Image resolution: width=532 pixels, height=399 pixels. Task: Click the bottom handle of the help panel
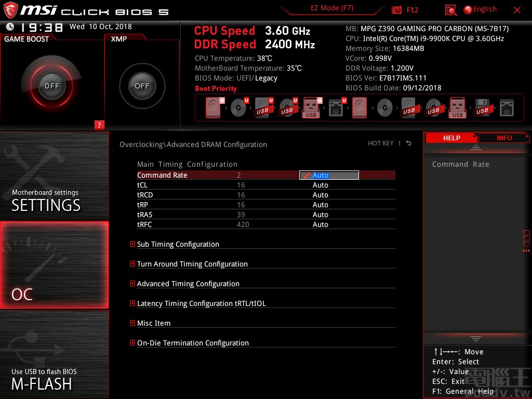(476, 338)
